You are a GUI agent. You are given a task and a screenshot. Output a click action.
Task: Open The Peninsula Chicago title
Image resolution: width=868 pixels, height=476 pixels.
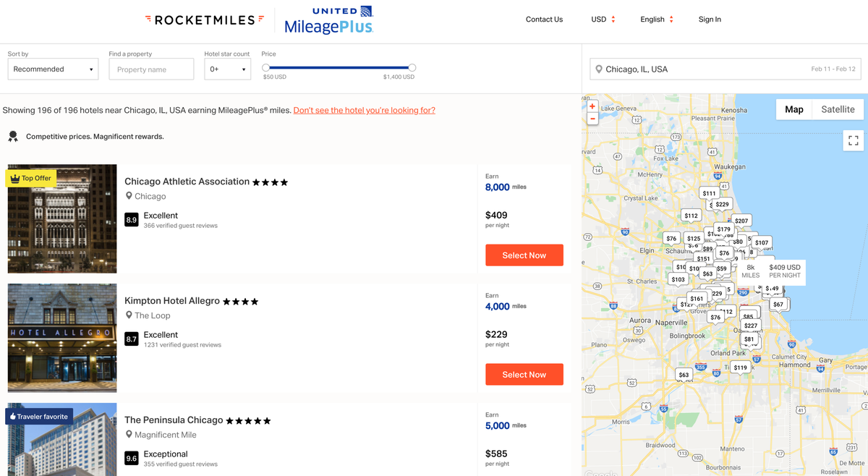174,420
